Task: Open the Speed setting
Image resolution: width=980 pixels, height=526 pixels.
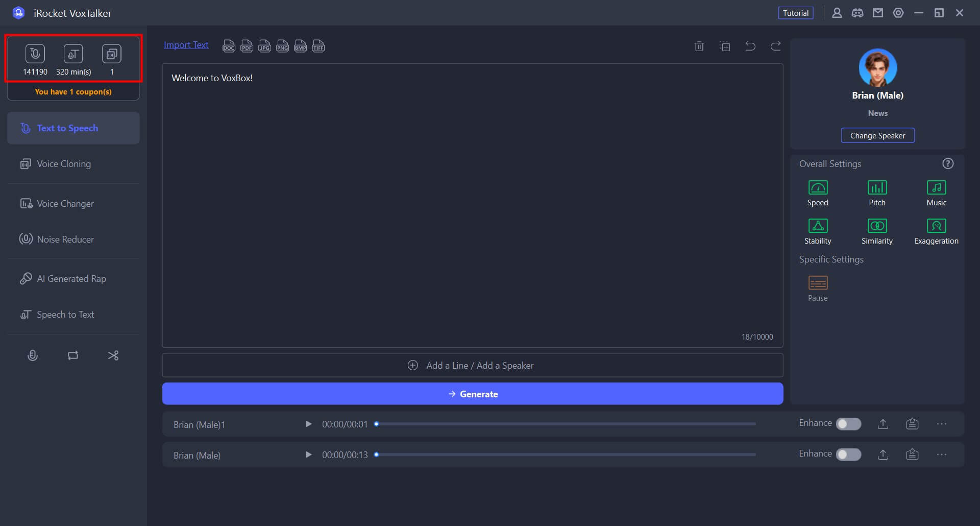Action: [818, 194]
